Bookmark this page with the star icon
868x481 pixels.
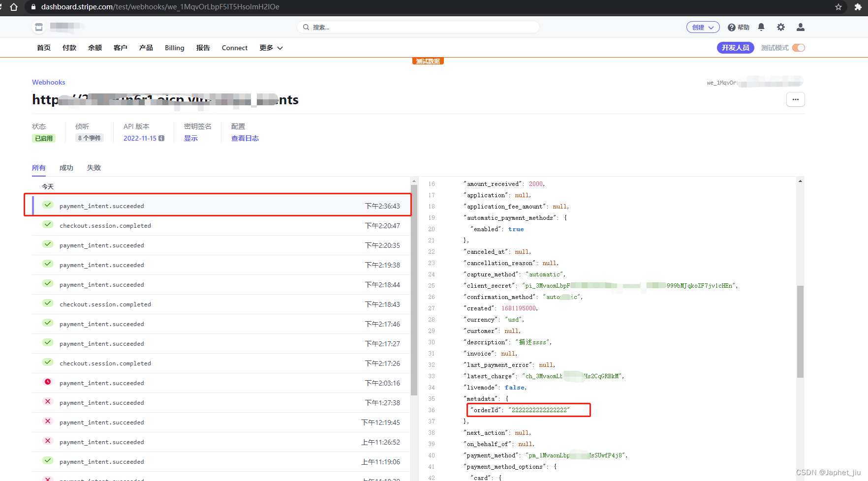pyautogui.click(x=838, y=7)
